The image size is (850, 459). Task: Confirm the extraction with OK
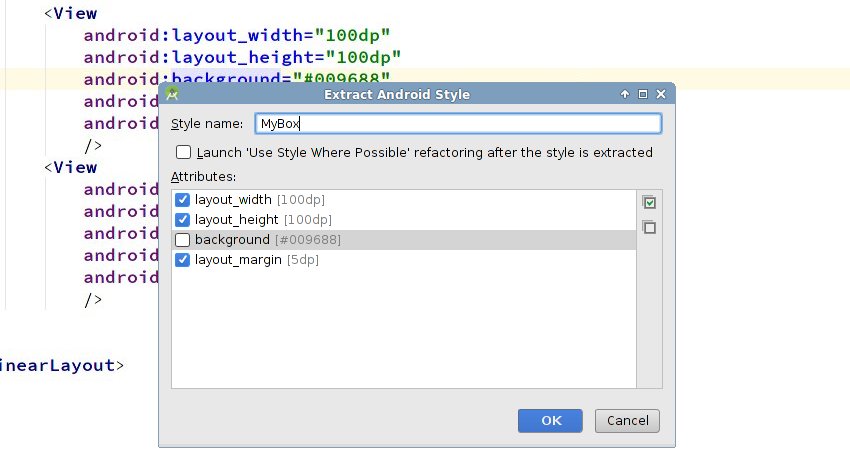[x=551, y=420]
